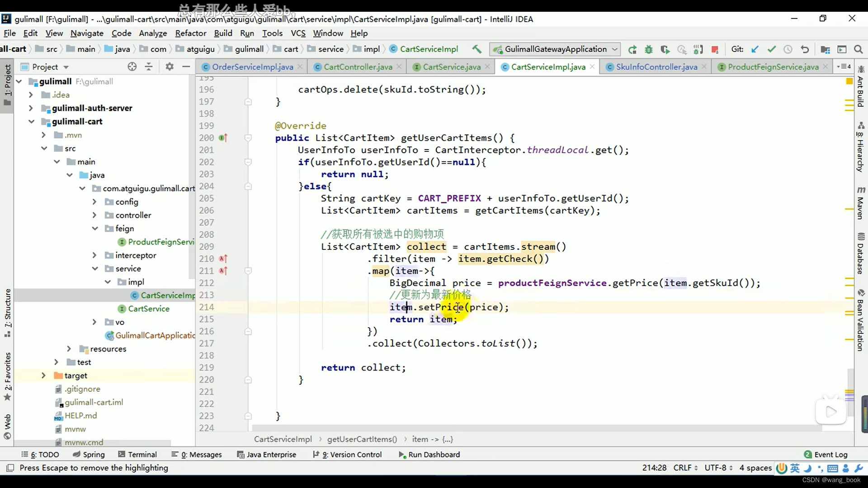Click the IME keyboard icon in status bar
Screen dimensions: 868x488
[833, 468]
